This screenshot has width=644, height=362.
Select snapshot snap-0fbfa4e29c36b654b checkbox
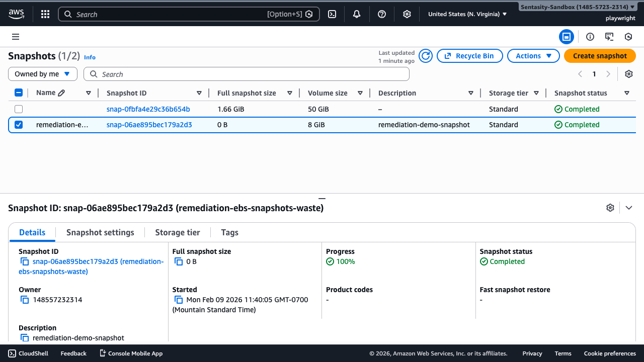(x=19, y=109)
